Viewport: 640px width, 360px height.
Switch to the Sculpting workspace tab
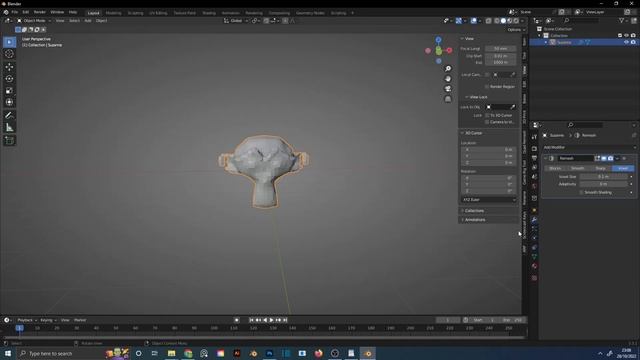(x=135, y=13)
